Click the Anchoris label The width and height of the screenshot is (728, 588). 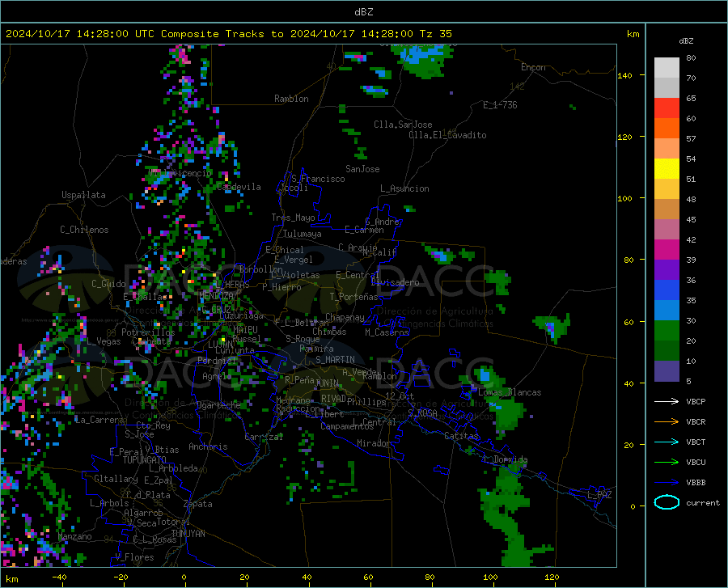[208, 446]
